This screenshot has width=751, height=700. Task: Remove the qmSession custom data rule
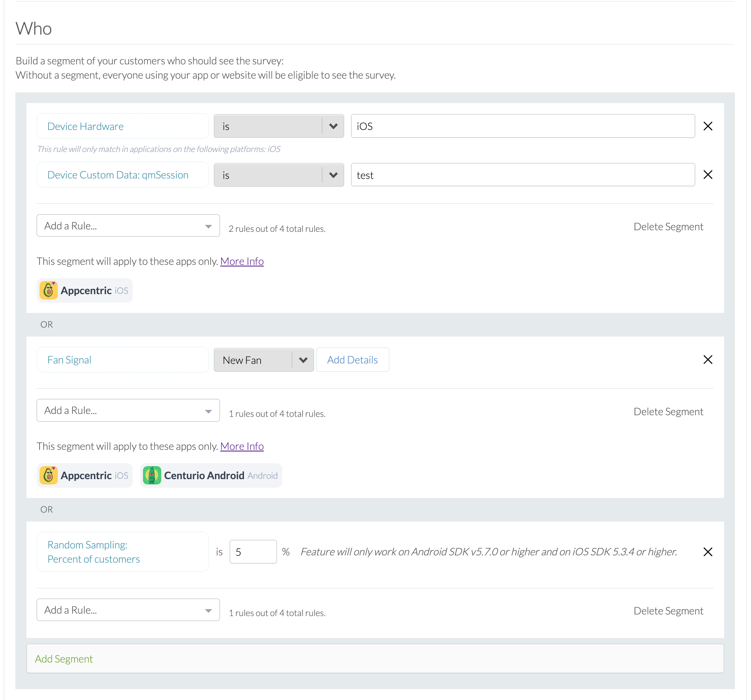708,175
